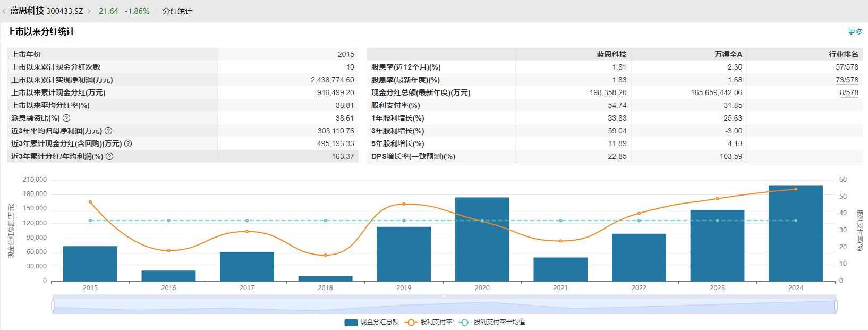Click help icon next to 派息融资比(%)
Image resolution: width=868 pixels, height=330 pixels.
(x=66, y=118)
